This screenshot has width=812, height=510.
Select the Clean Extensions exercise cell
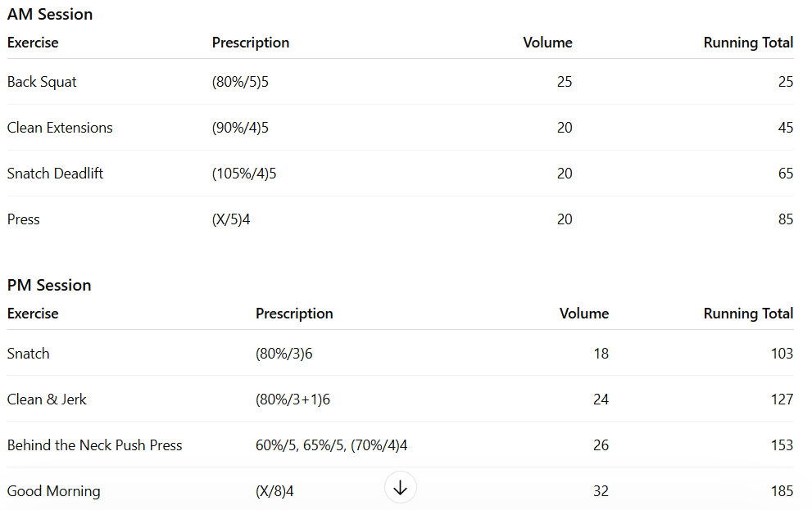[60, 128]
